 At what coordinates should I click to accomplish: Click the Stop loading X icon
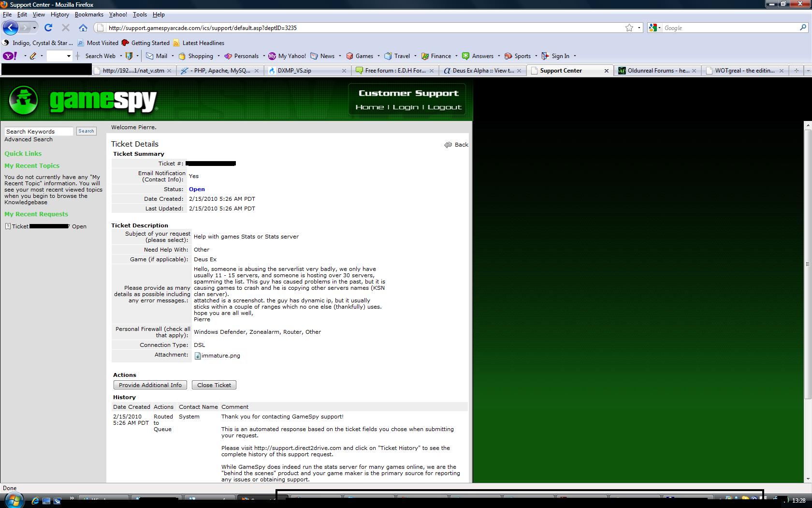pos(66,28)
